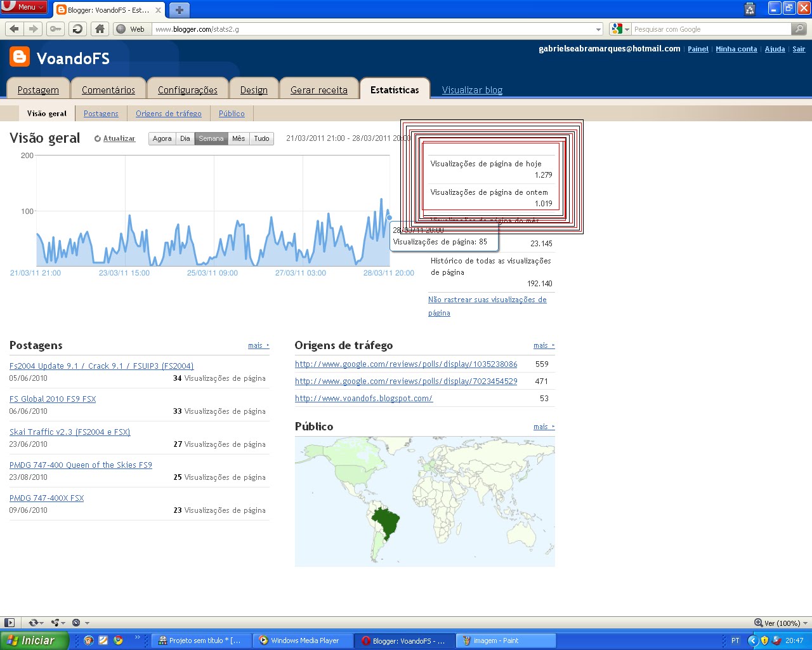Viewport: 812px width, 650px height.
Task: Open the www.voandofs.blogspot.com referrer link
Action: click(x=363, y=399)
